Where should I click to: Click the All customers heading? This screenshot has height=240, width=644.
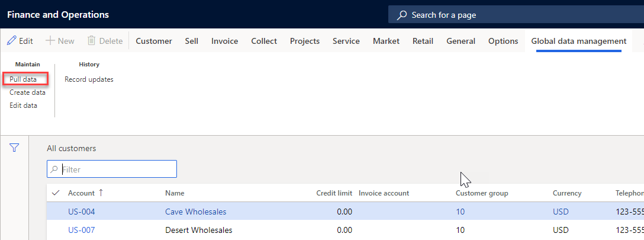pyautogui.click(x=72, y=148)
